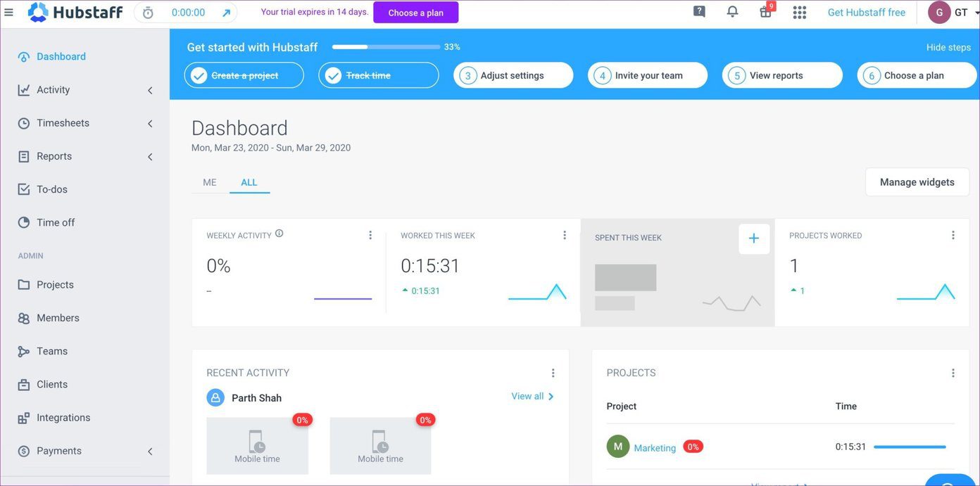Open the first Mobile time thumbnail

pyautogui.click(x=257, y=446)
